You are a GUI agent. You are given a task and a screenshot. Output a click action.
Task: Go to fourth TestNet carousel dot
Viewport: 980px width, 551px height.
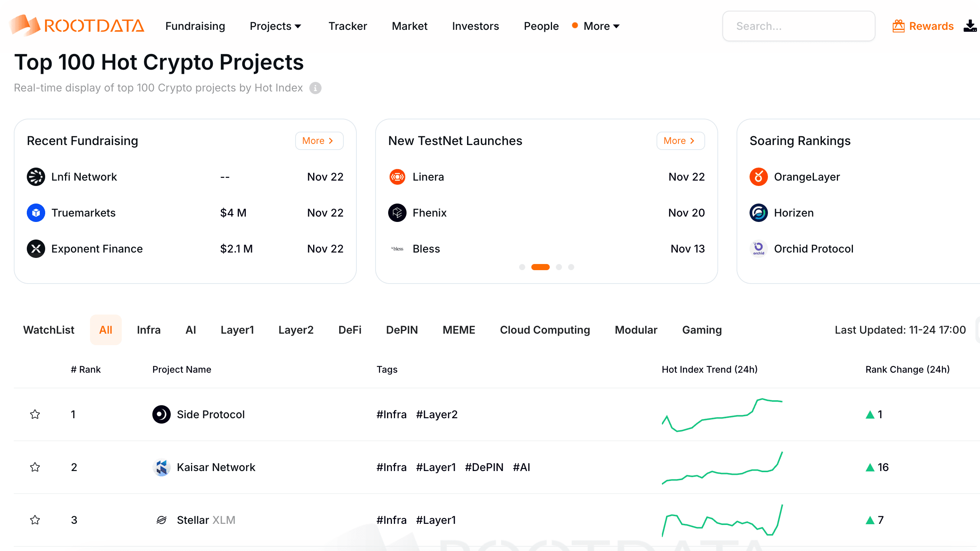coord(571,267)
